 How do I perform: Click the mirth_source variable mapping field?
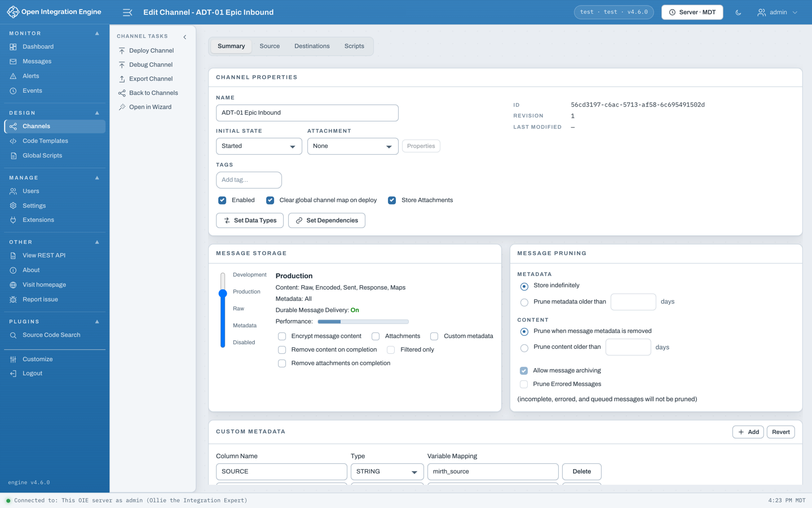(x=493, y=472)
